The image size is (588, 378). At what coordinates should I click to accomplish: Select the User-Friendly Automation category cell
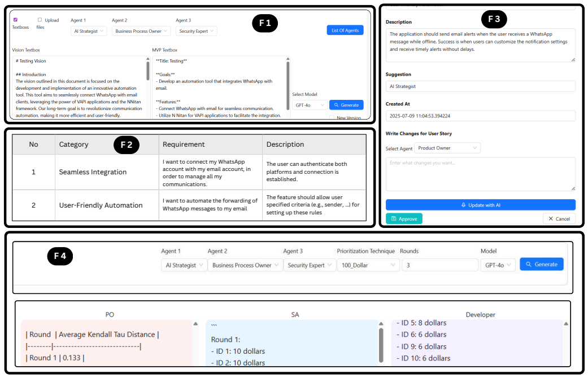pyautogui.click(x=107, y=205)
